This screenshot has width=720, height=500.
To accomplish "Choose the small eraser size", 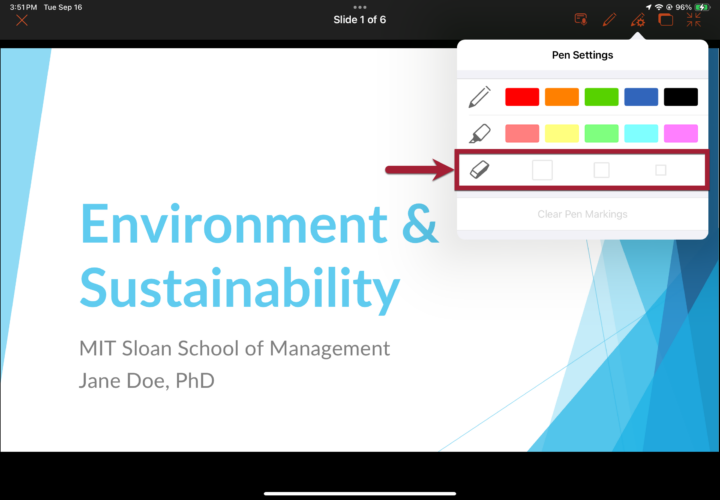I will tap(661, 170).
